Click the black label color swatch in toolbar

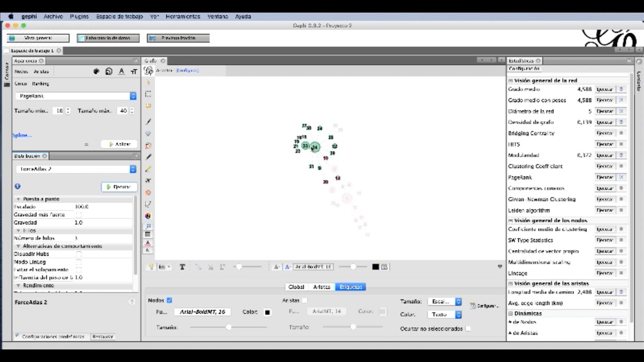(x=375, y=267)
